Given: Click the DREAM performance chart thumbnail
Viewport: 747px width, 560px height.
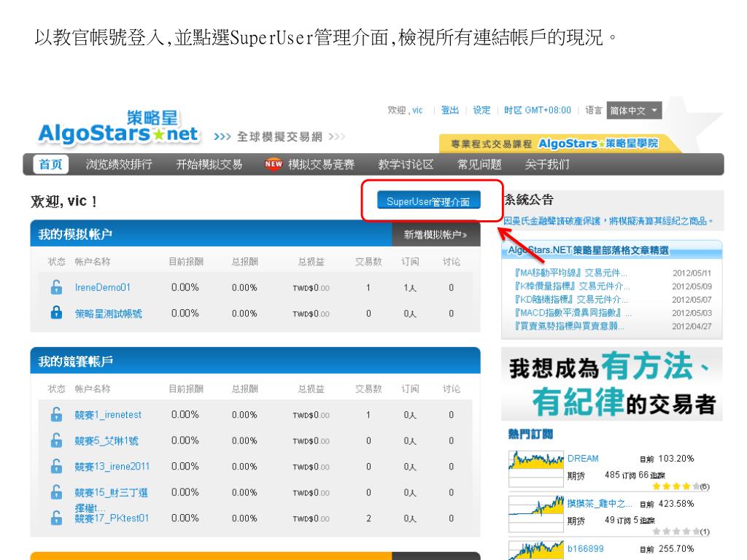Looking at the screenshot, I should point(536,469).
